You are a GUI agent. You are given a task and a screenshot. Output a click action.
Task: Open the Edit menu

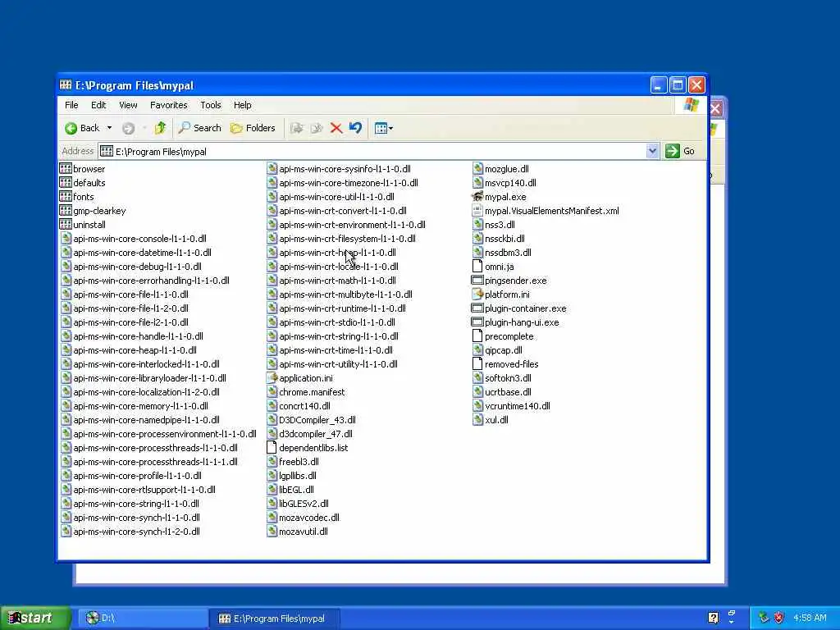[x=98, y=105]
